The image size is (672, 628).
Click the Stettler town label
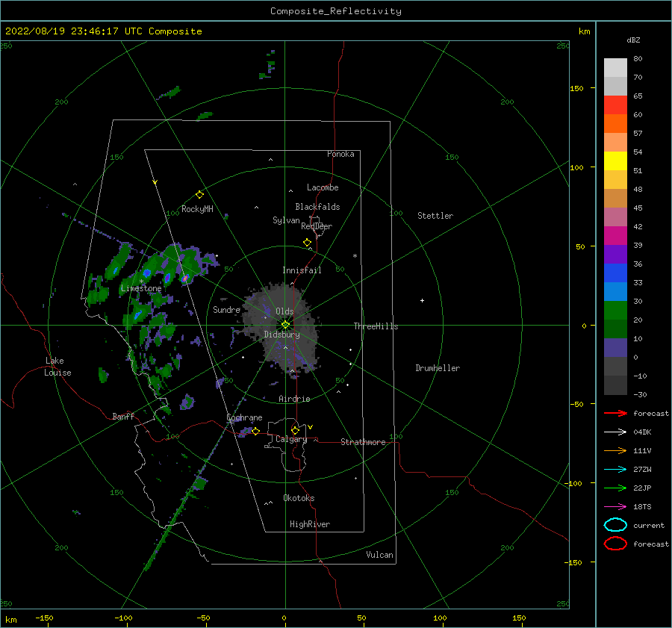point(435,216)
